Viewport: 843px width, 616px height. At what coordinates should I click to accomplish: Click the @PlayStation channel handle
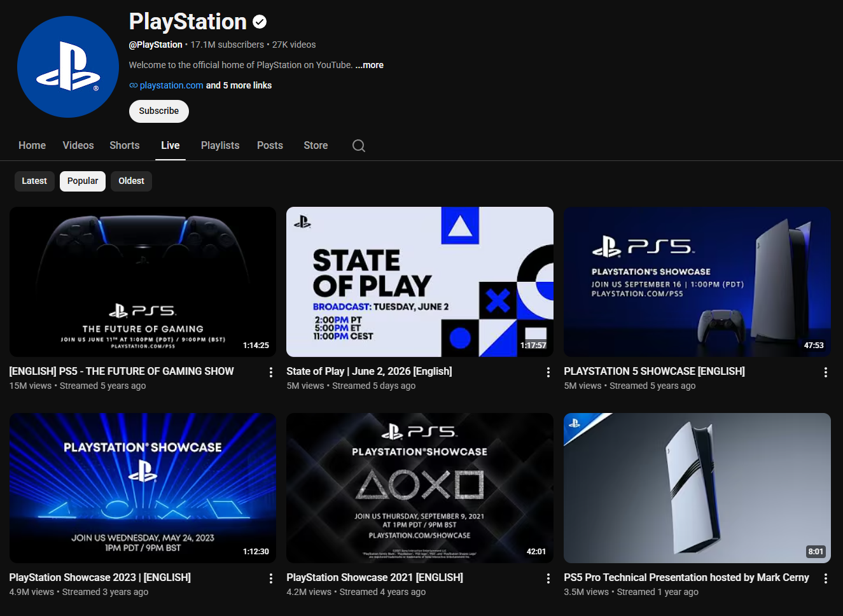(156, 45)
